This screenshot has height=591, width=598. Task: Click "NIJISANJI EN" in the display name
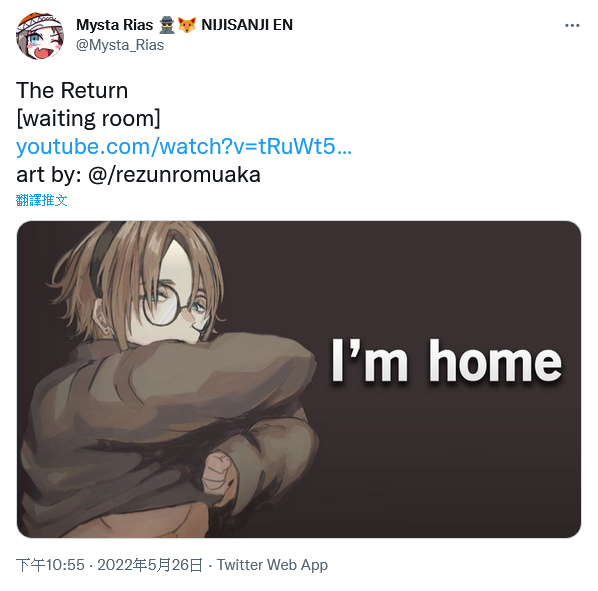click(247, 25)
